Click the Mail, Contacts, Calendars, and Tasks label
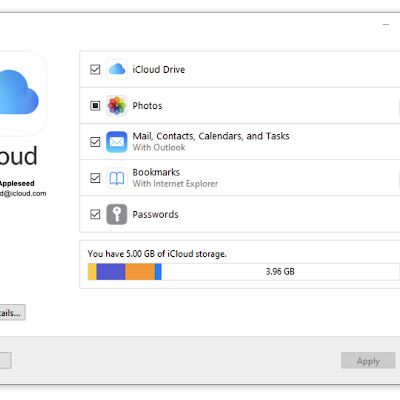The height and width of the screenshot is (400, 400). coord(211,136)
